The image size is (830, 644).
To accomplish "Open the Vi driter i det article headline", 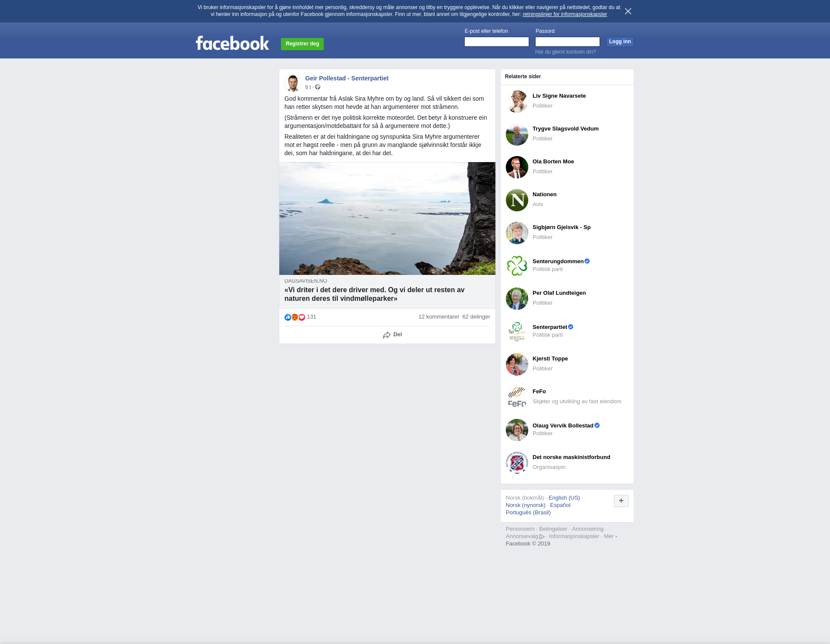I will (374, 294).
